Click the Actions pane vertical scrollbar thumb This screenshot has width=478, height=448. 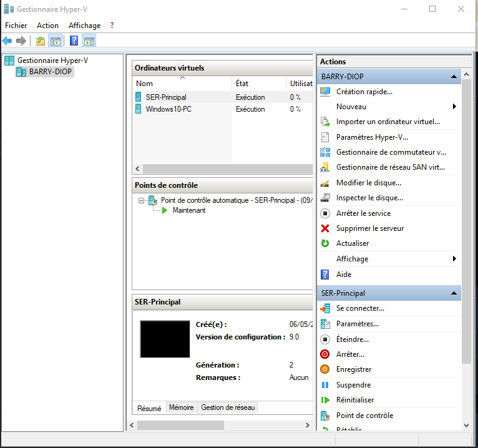[466, 222]
